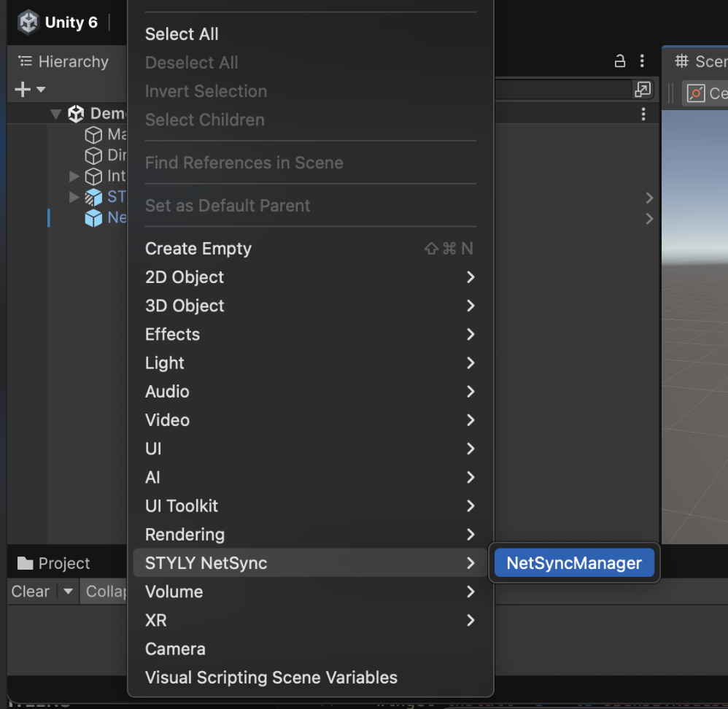This screenshot has height=709, width=728.
Task: Click the Unity 6 logo icon
Action: coord(28,22)
